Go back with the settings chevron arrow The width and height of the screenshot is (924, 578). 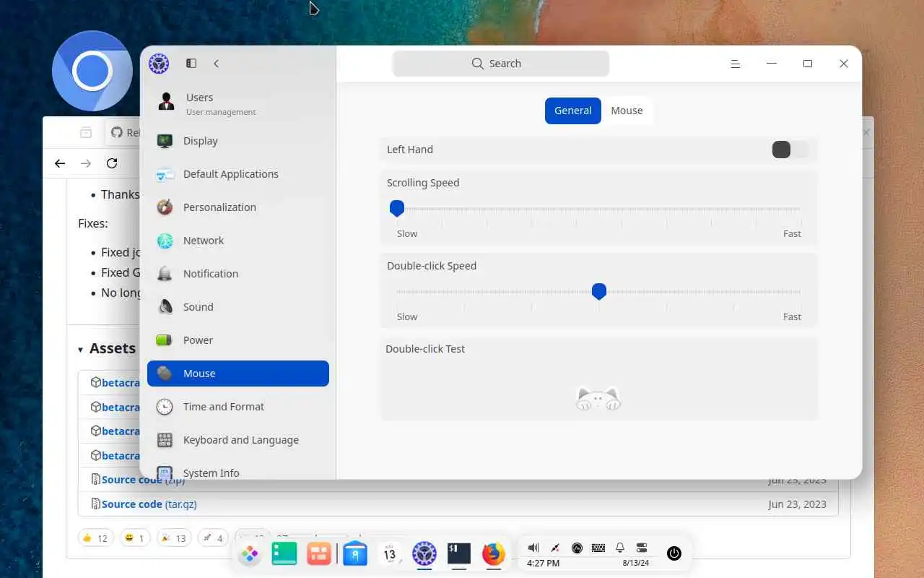216,64
